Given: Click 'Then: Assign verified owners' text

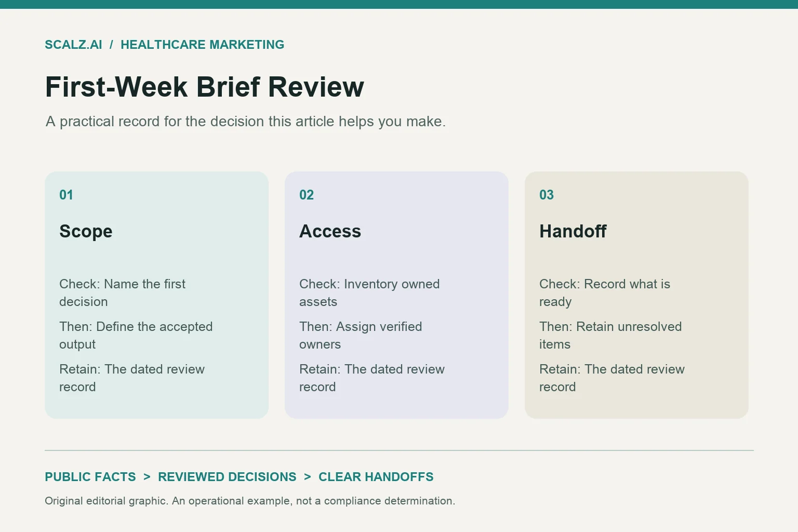Looking at the screenshot, I should click(x=361, y=335).
